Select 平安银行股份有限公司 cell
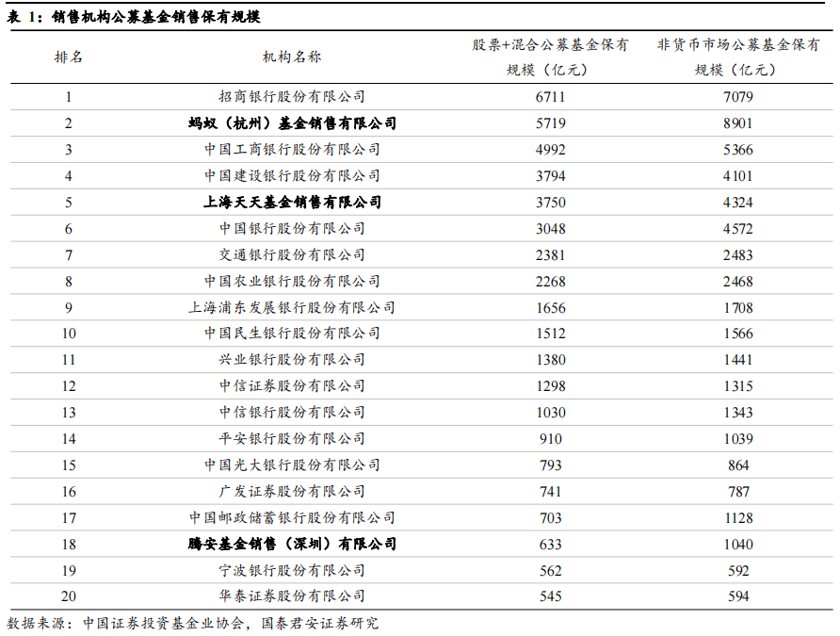Viewport: 840px width, 636px height. tap(292, 438)
